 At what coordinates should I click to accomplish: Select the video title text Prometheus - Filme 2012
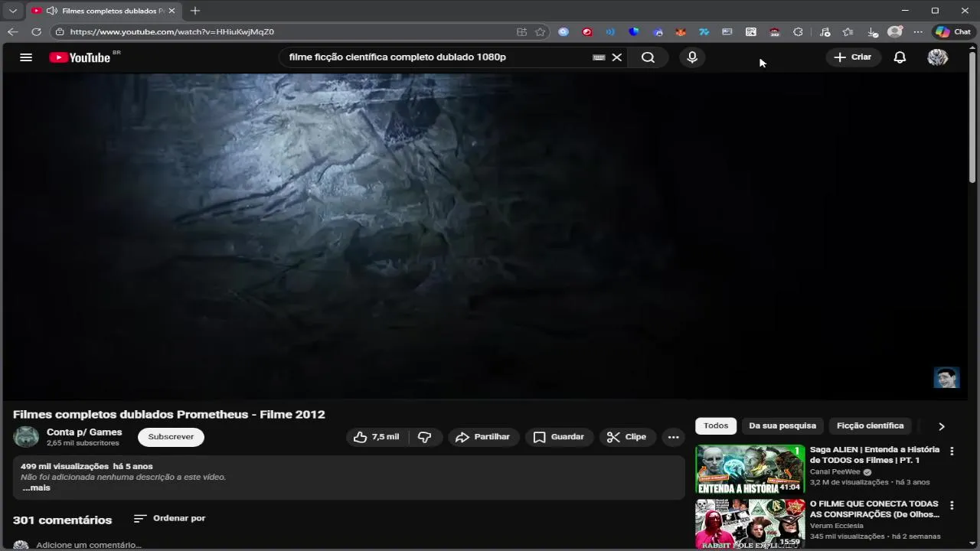pos(251,414)
